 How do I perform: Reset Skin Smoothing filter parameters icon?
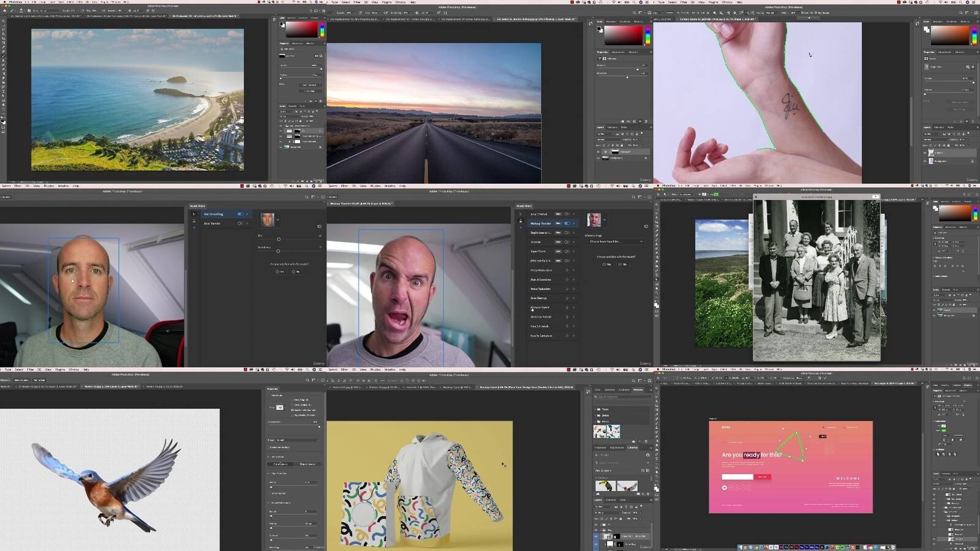point(319,226)
